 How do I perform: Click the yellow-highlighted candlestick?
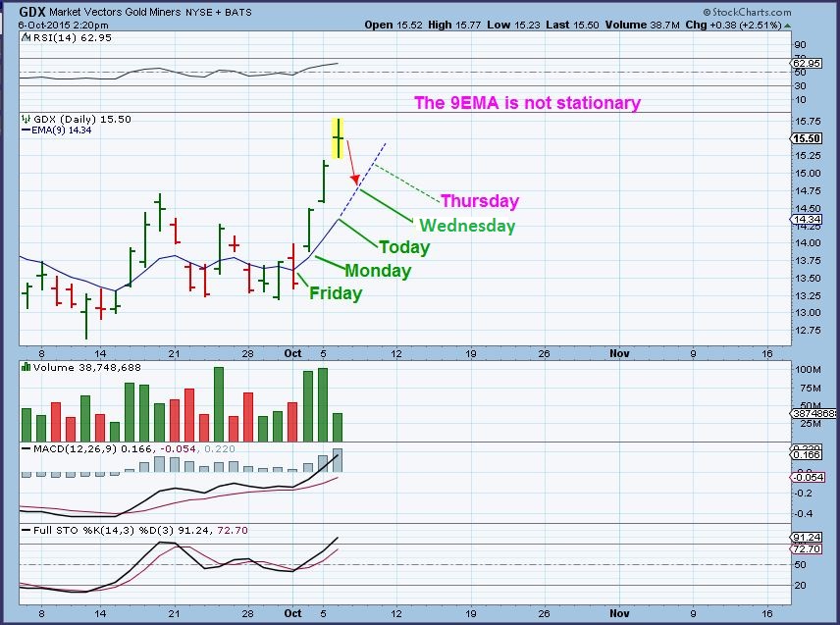338,137
